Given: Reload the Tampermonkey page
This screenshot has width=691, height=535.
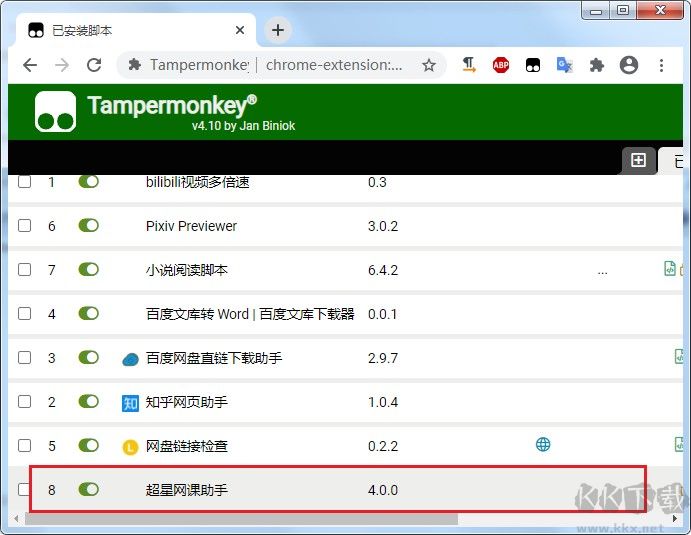Looking at the screenshot, I should point(94,65).
